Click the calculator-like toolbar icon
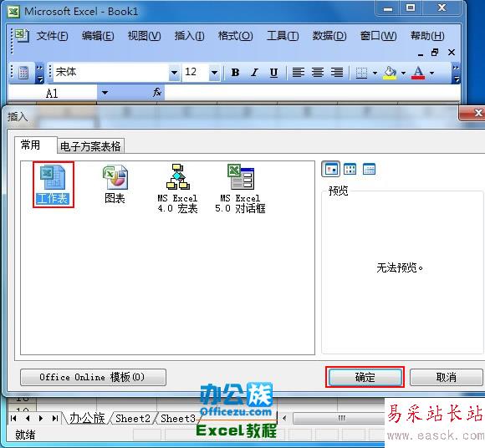 click(23, 73)
